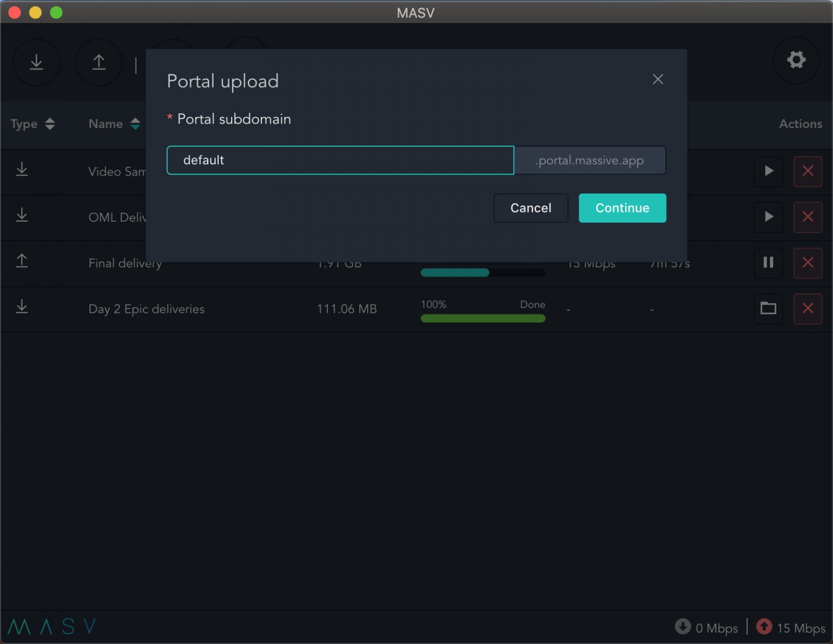Open the settings gear
The image size is (833, 644).
point(796,60)
